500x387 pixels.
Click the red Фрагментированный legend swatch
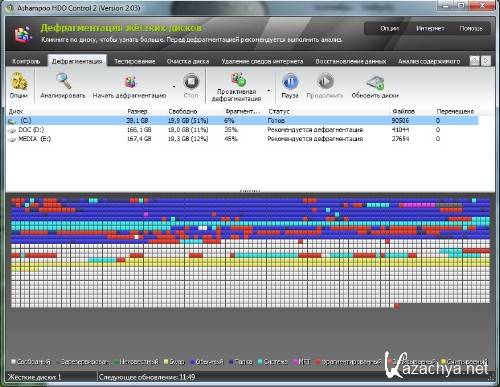click(x=318, y=362)
